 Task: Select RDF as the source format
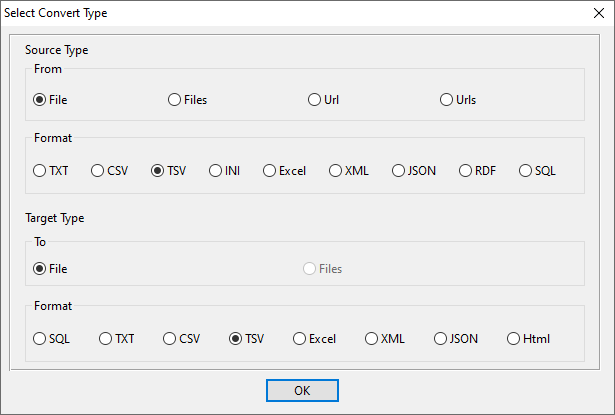[x=466, y=171]
